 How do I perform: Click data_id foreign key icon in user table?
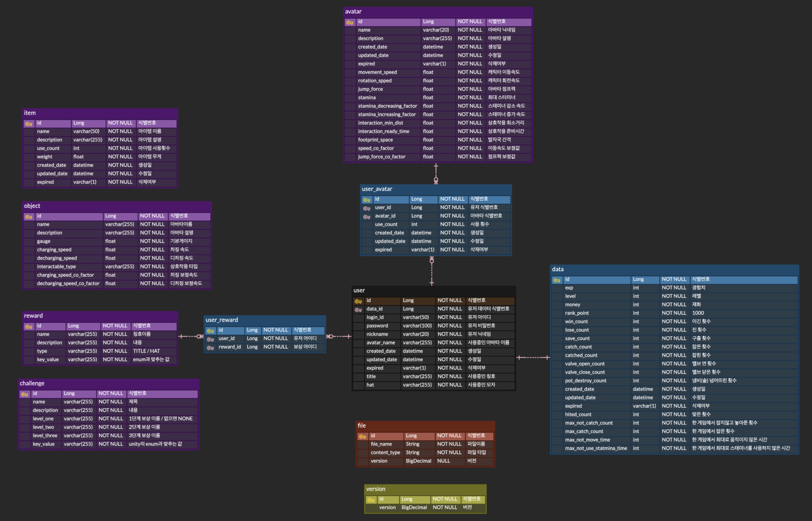(x=358, y=310)
